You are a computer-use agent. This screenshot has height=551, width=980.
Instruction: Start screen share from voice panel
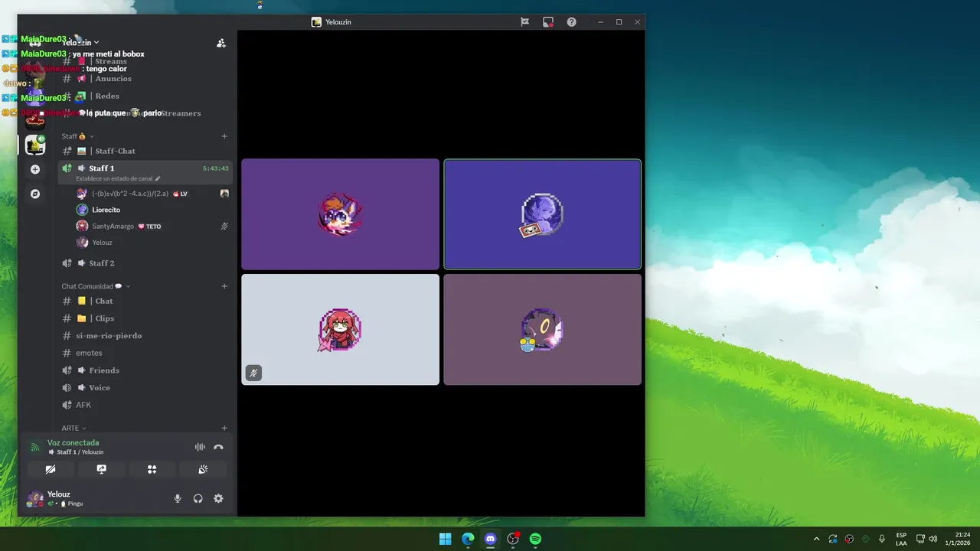click(x=101, y=469)
